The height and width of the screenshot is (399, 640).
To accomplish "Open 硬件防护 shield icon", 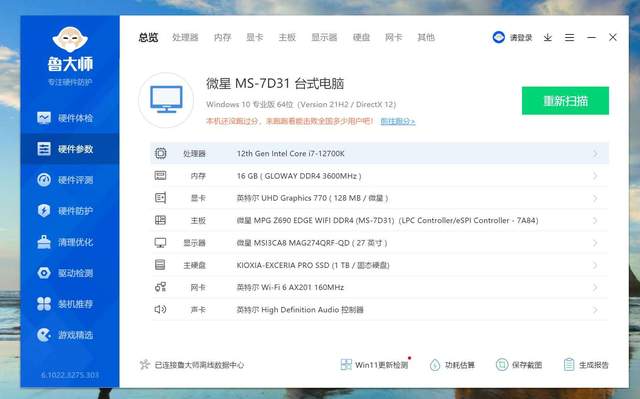I will (x=44, y=211).
